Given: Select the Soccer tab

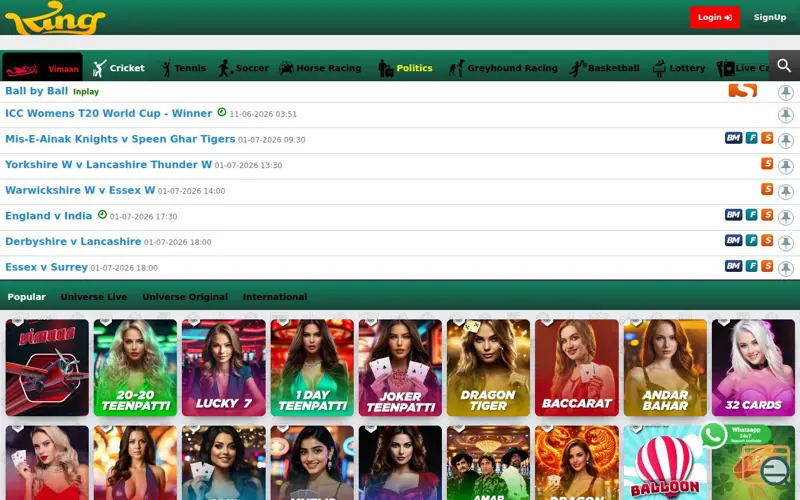Looking at the screenshot, I should tap(243, 68).
